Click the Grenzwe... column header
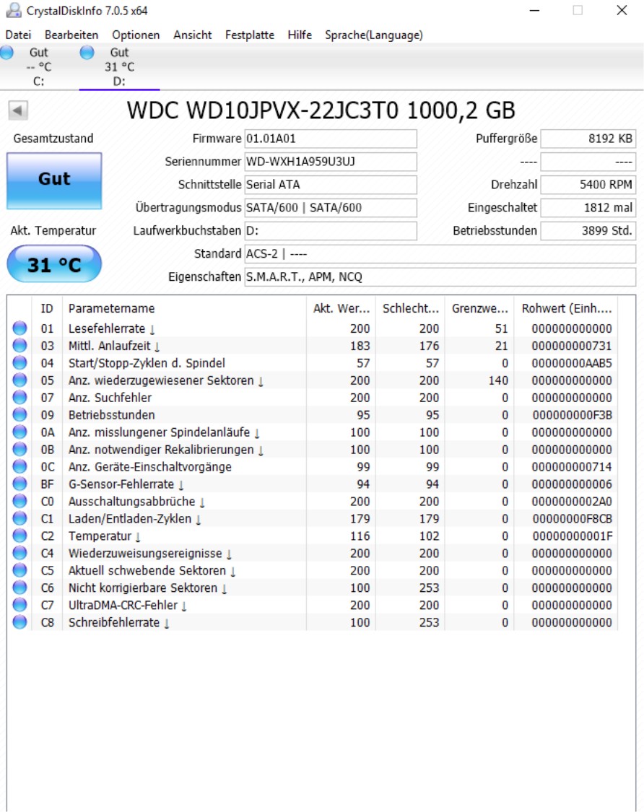 click(x=480, y=308)
